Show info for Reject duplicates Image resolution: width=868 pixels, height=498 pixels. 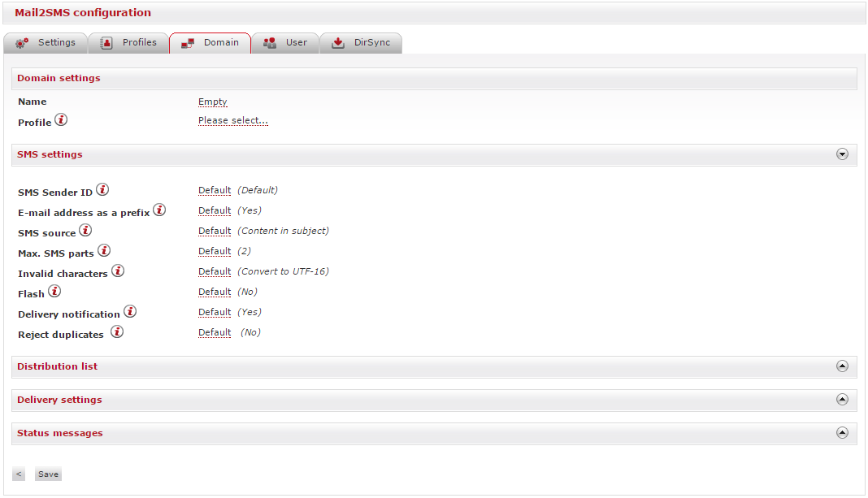click(117, 332)
